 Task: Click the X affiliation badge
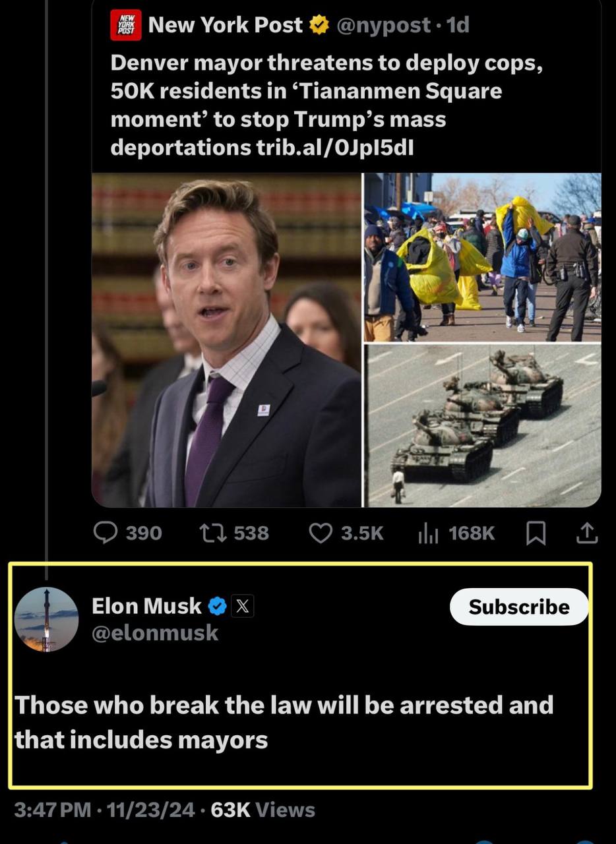242,605
